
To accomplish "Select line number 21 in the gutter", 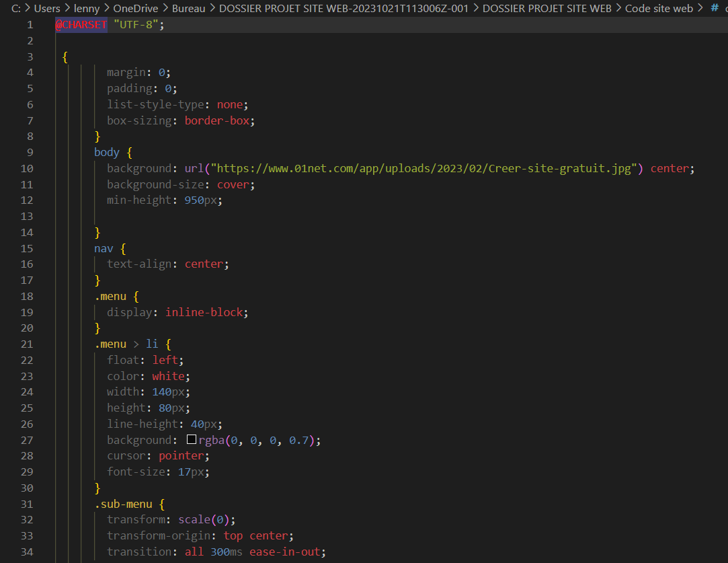I will pos(27,344).
